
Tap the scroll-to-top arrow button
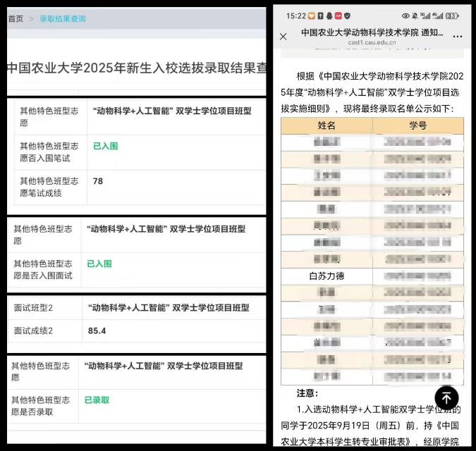[x=446, y=398]
